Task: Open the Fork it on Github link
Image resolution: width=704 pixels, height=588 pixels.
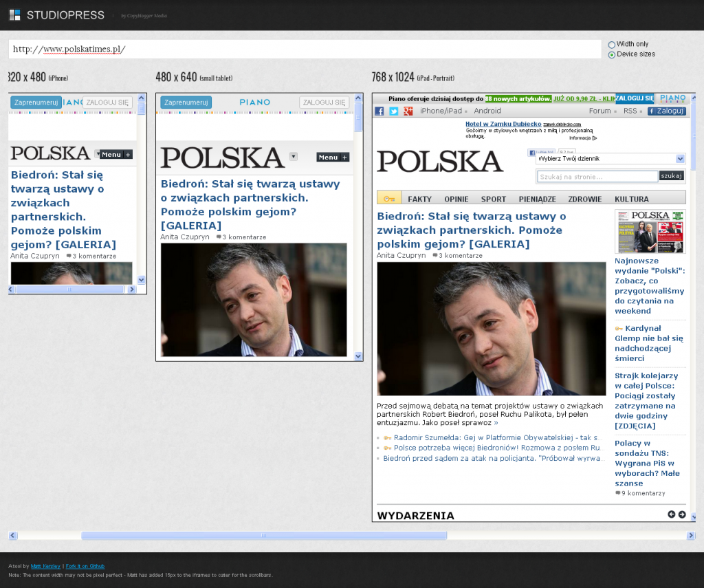Action: [85, 566]
